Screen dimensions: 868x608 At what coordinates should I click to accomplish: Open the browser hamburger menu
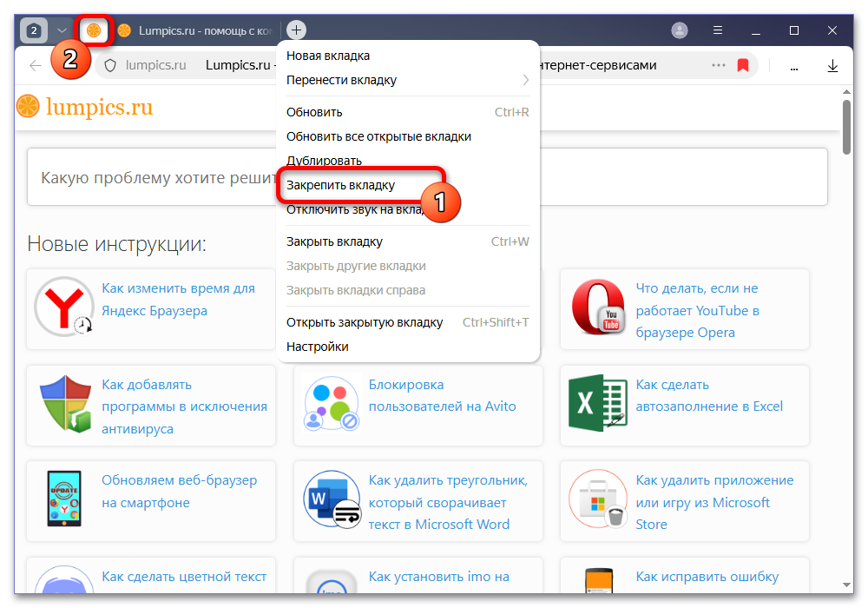click(718, 30)
